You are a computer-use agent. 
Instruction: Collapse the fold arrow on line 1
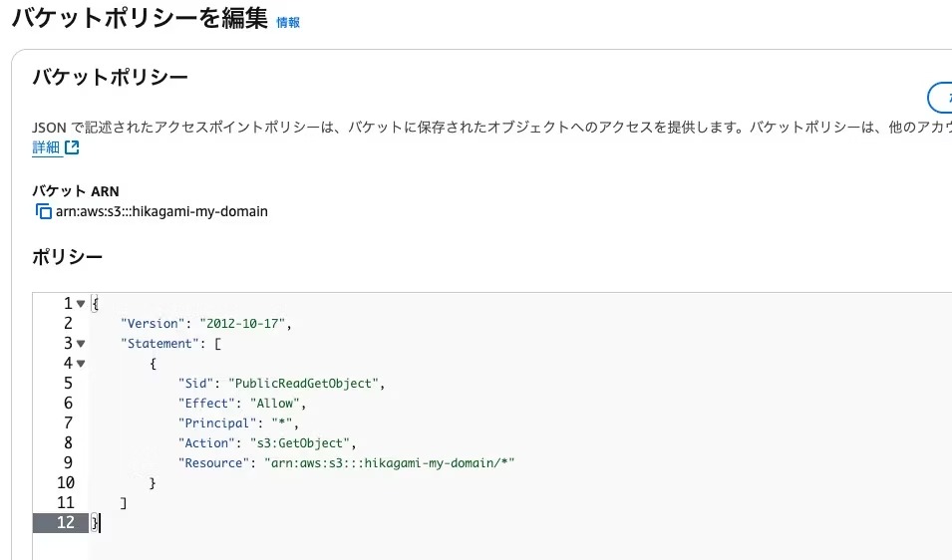pos(81,304)
